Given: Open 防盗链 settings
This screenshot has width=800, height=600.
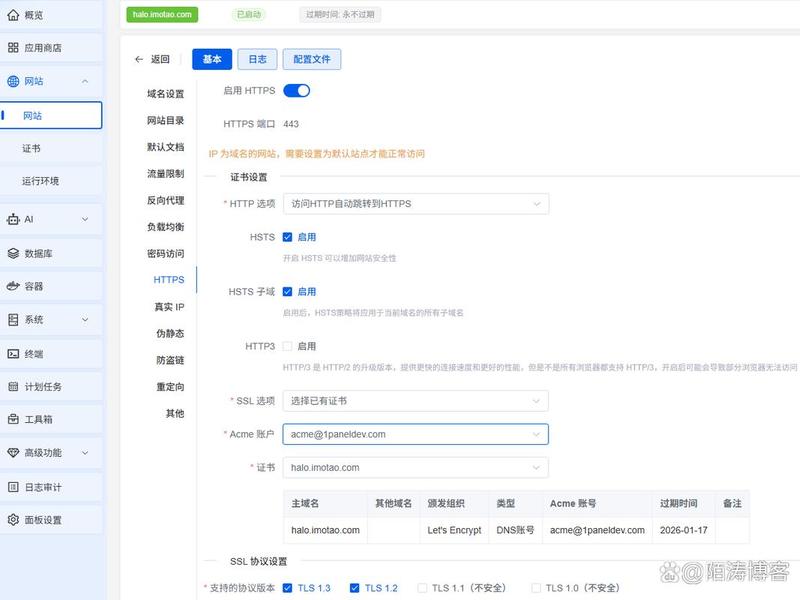Looking at the screenshot, I should click(170, 360).
